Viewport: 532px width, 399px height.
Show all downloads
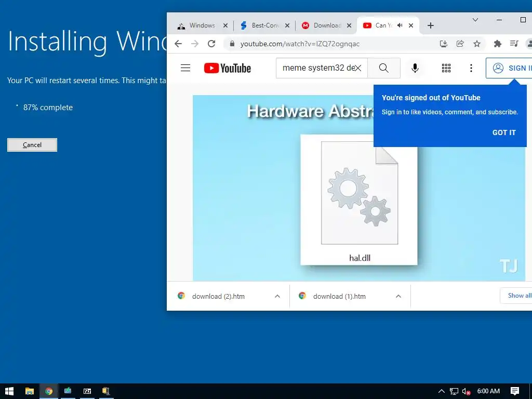coord(516,296)
